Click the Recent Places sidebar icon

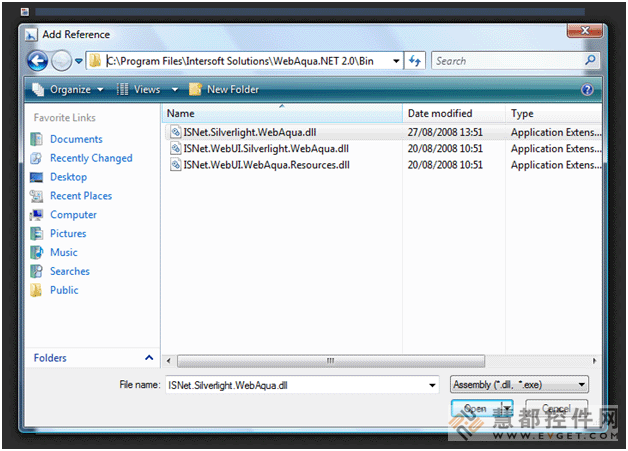[x=36, y=195]
